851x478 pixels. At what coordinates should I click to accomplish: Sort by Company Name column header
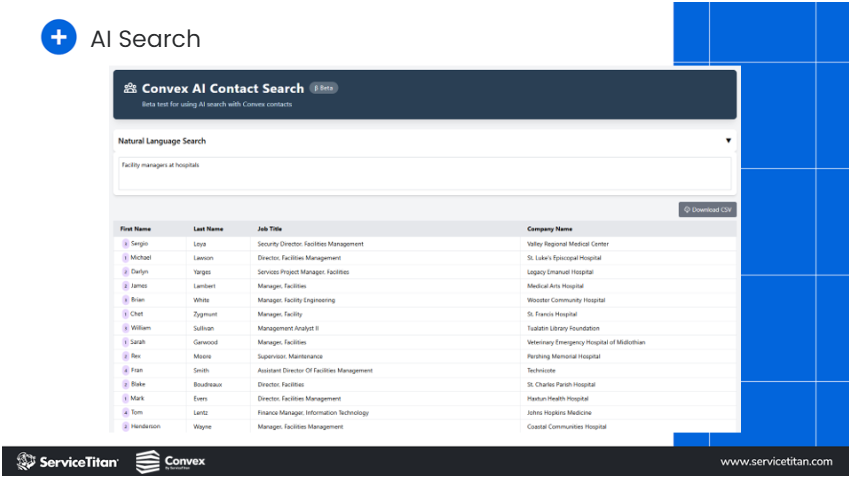[x=549, y=229]
